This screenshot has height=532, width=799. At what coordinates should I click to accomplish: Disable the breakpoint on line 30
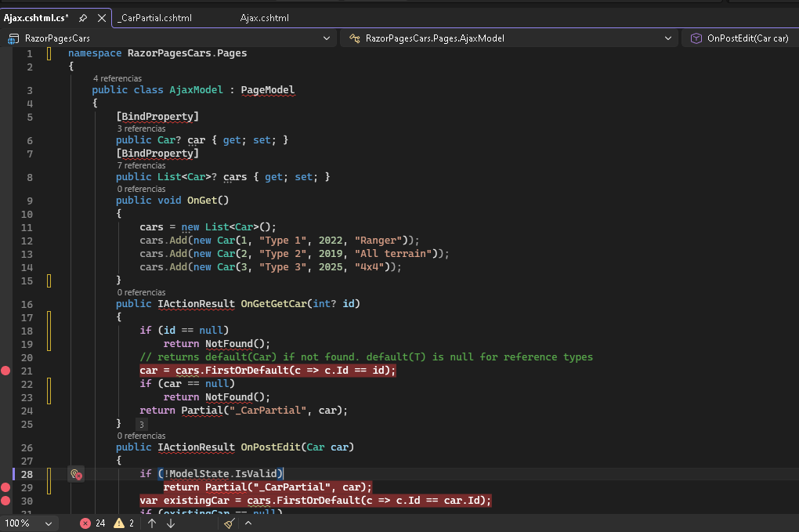[6, 501]
